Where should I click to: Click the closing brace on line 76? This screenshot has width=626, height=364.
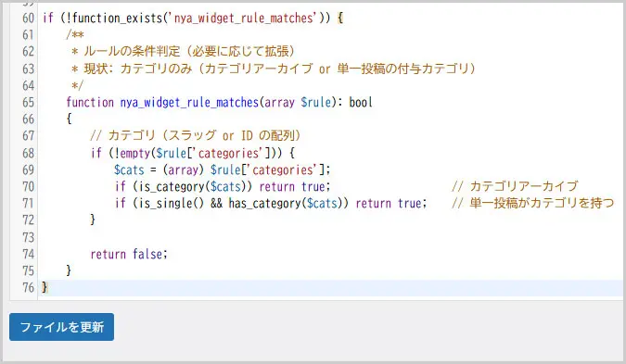point(45,287)
